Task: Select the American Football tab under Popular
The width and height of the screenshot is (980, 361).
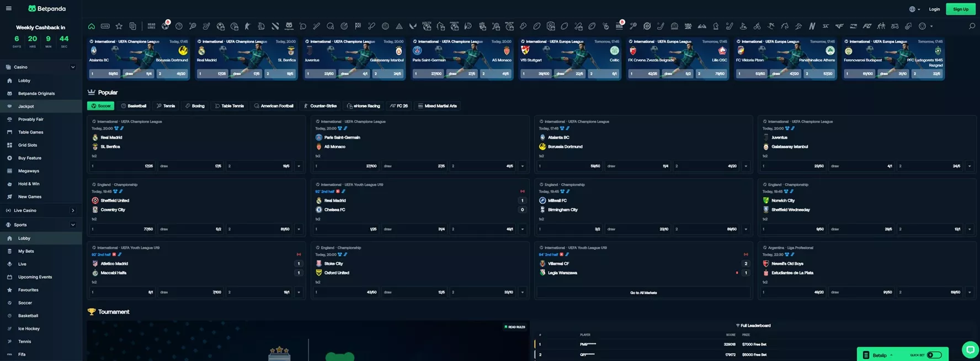Action: coord(274,106)
